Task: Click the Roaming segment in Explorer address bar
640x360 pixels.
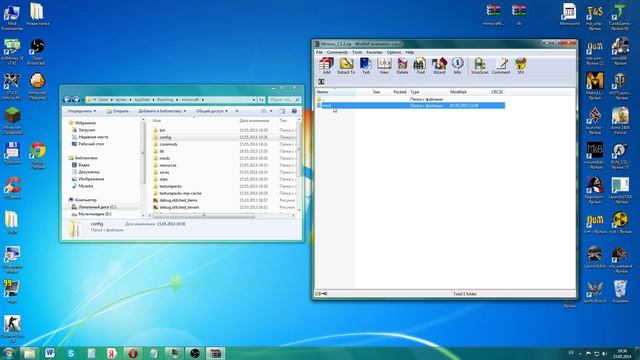Action: point(165,100)
